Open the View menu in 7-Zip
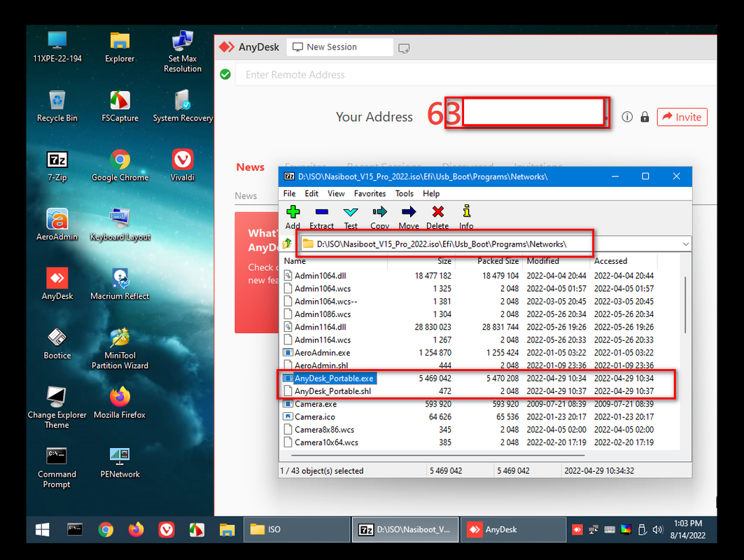Screen dimensions: 744x560 click(336, 194)
